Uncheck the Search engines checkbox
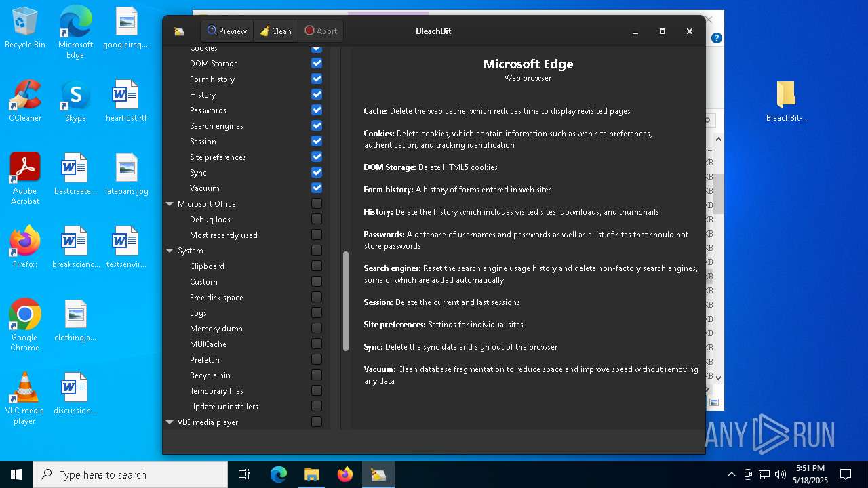Screen dimensions: 868x488 tap(317, 125)
